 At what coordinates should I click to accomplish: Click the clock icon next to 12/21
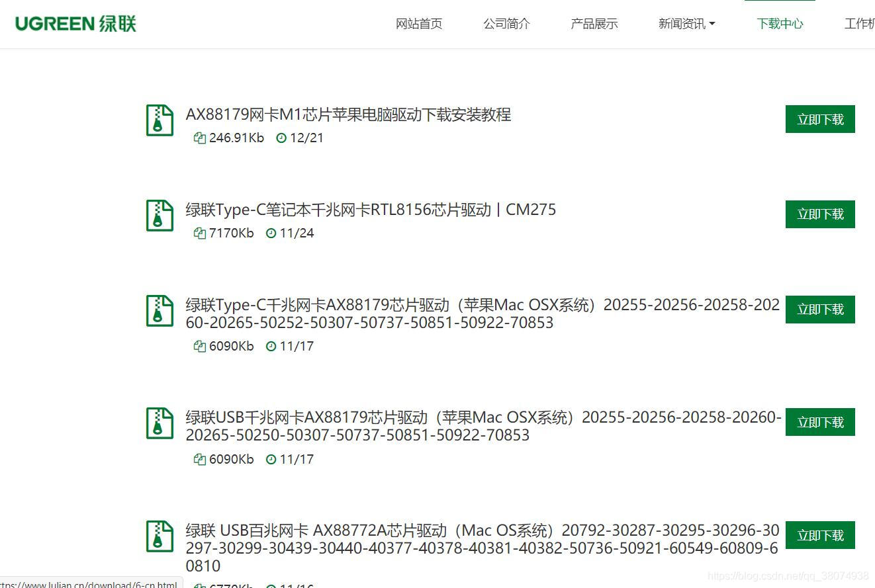[281, 138]
